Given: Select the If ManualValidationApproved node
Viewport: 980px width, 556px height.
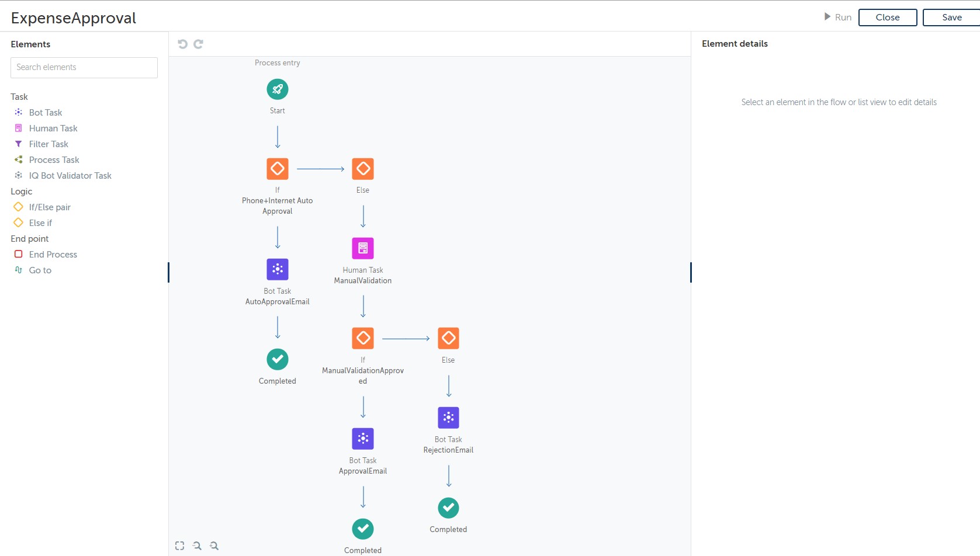Looking at the screenshot, I should pyautogui.click(x=363, y=338).
